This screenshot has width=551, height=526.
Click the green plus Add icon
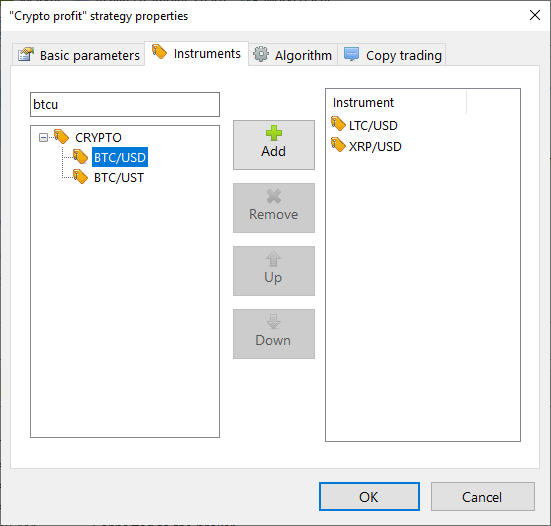coord(274,133)
